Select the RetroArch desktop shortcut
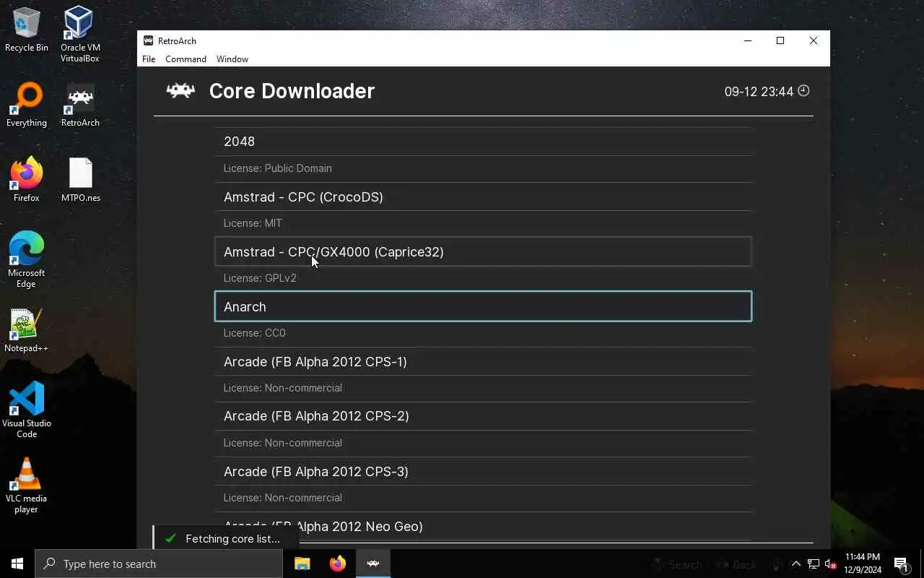Image resolution: width=924 pixels, height=578 pixels. click(80, 105)
